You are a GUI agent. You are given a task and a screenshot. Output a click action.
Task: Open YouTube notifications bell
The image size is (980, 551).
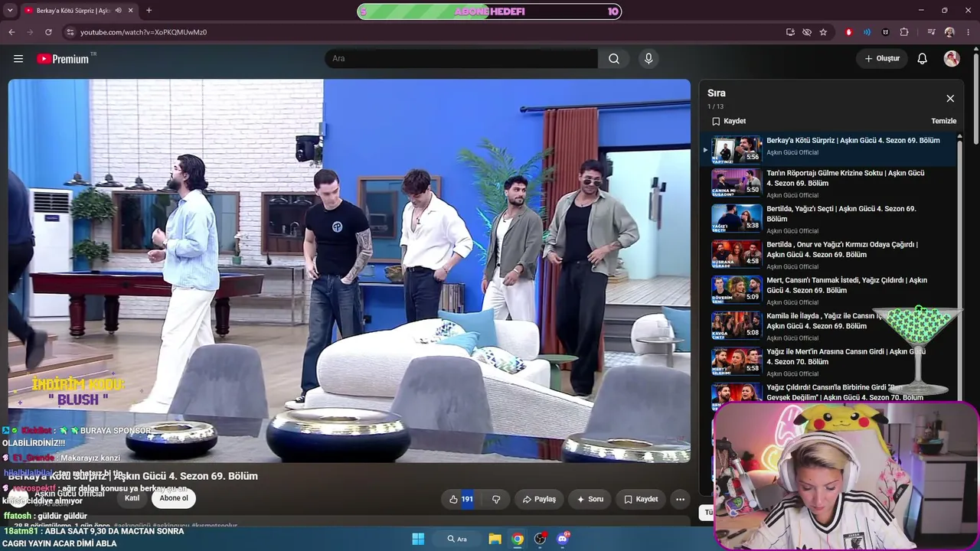[x=923, y=59]
